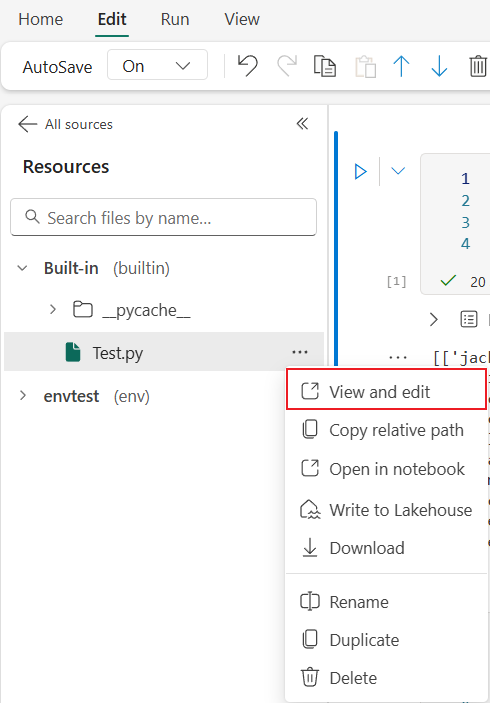
Task: Move cell up with arrow icon
Action: 401,66
